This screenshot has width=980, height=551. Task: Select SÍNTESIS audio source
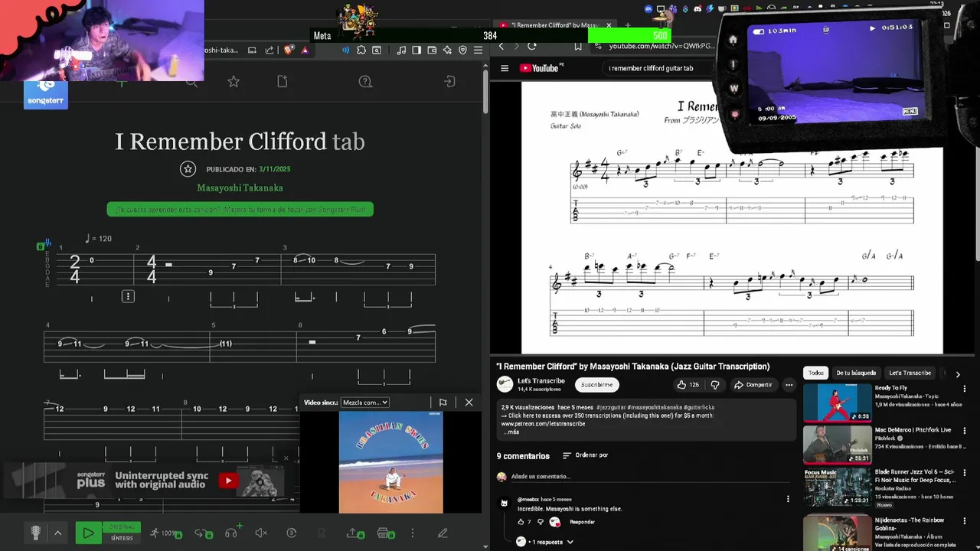tap(122, 538)
